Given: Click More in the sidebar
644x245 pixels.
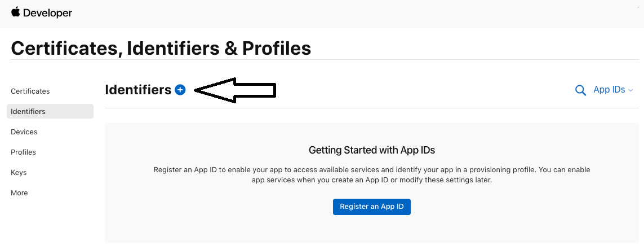Looking at the screenshot, I should click(19, 193).
